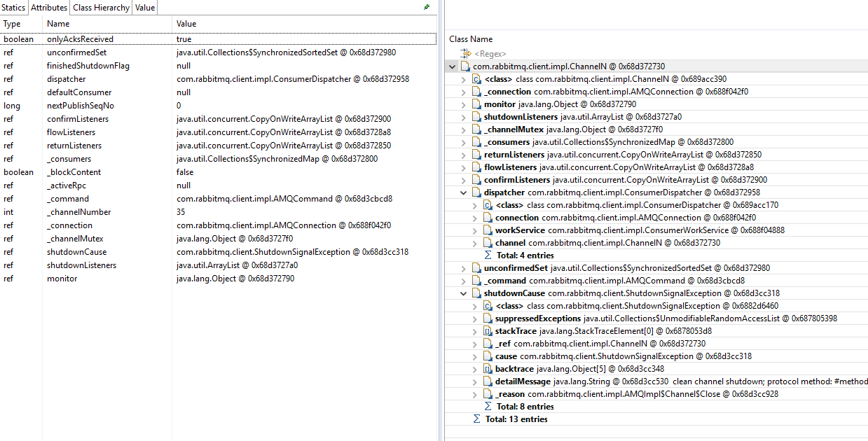Click the shutdownListeners row file icon
This screenshot has width=868, height=441.
[x=477, y=117]
